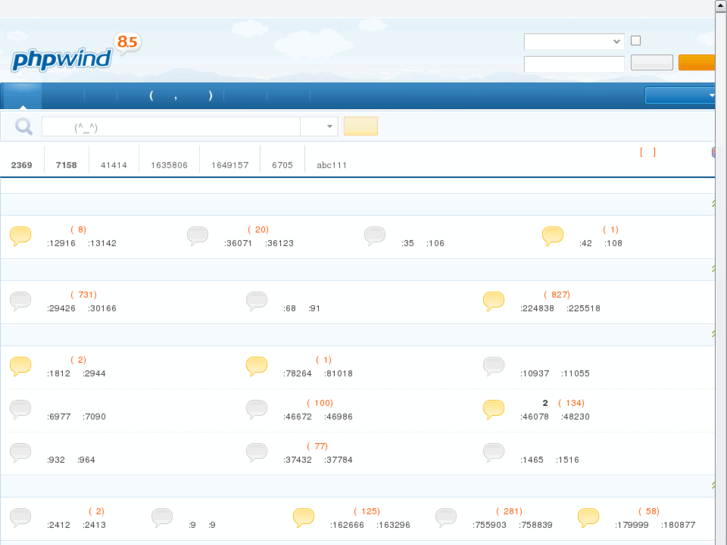This screenshot has height=545, width=727.
Task: Click the navigation item containing parentheses
Action: 181,96
